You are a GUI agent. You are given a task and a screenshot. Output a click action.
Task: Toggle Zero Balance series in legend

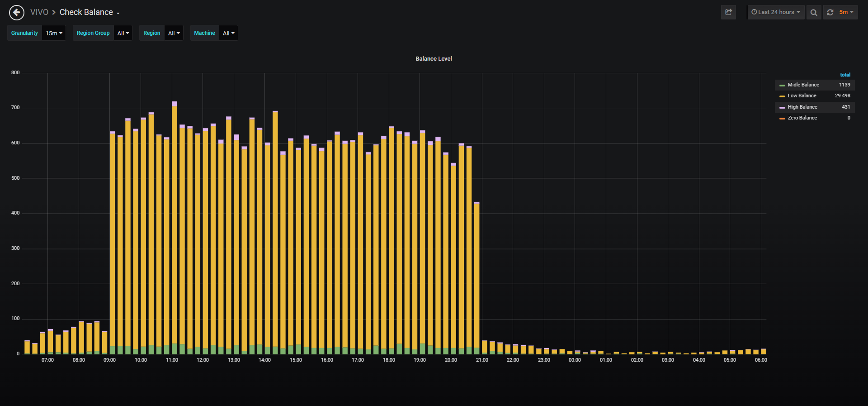pyautogui.click(x=802, y=118)
